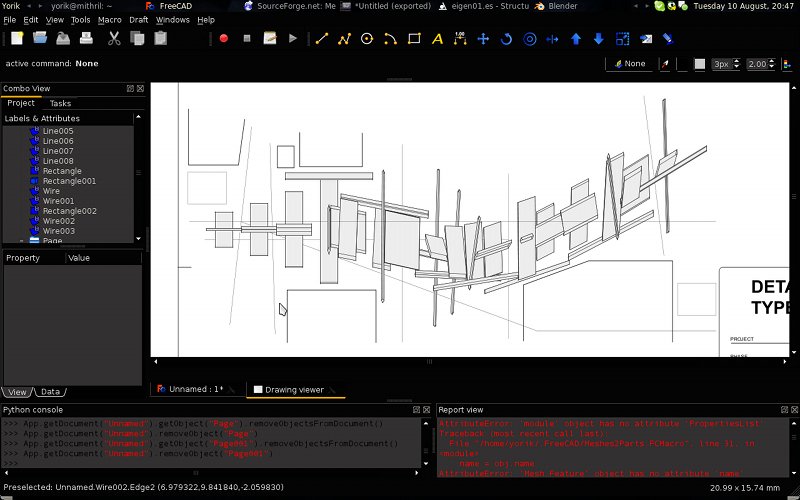The image size is (800, 500).
Task: Put selected objects on a drawing sheet
Action: pyautogui.click(x=646, y=39)
